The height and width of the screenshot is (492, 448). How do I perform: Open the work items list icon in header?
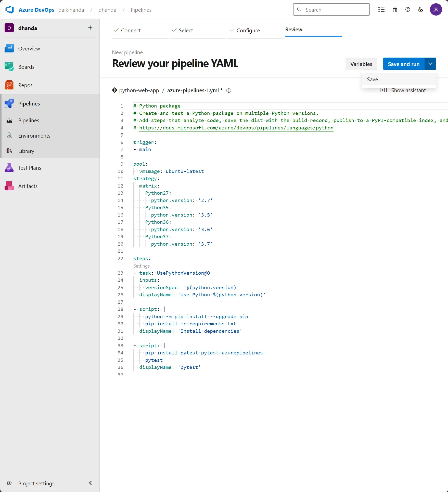click(381, 10)
